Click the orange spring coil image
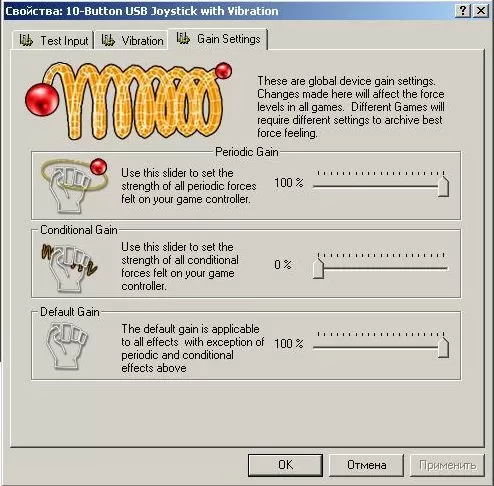Screen dimensions: 494x486 tap(128, 100)
